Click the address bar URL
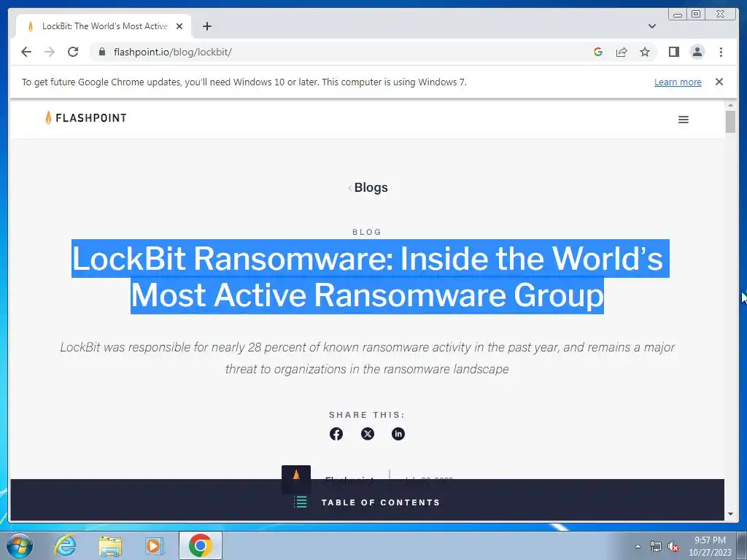 pyautogui.click(x=172, y=52)
